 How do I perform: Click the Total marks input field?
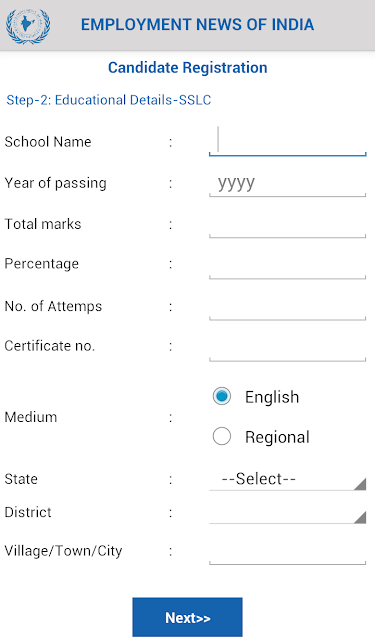(x=287, y=224)
